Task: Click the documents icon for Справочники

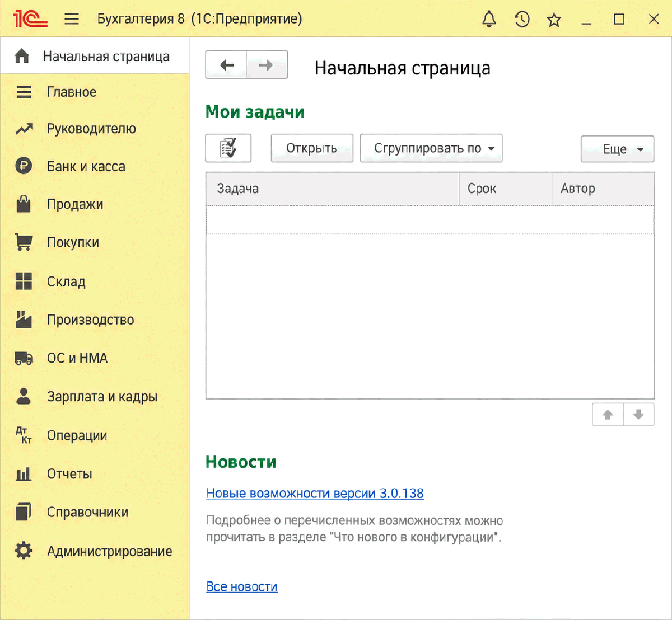Action: click(x=24, y=512)
